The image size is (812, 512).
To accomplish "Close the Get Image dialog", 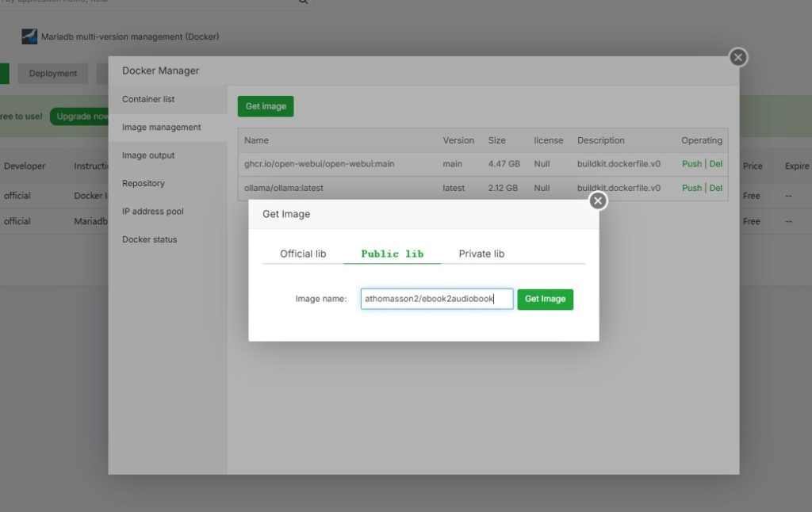I will click(598, 201).
